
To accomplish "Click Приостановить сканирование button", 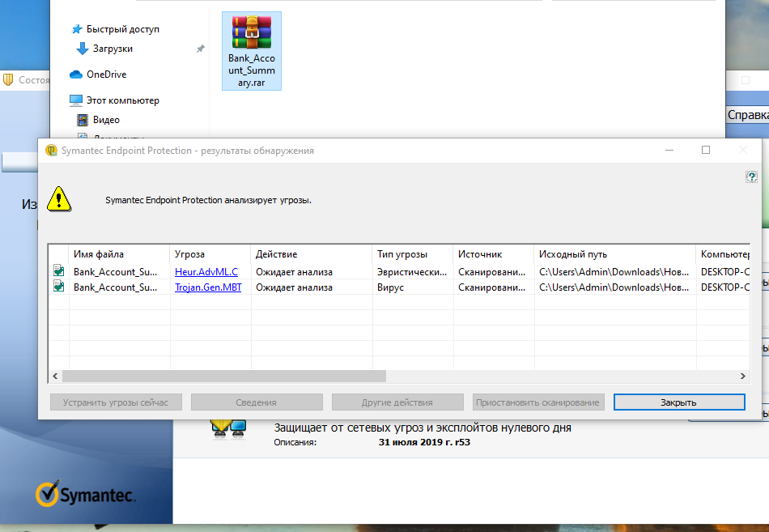I will pos(538,402).
